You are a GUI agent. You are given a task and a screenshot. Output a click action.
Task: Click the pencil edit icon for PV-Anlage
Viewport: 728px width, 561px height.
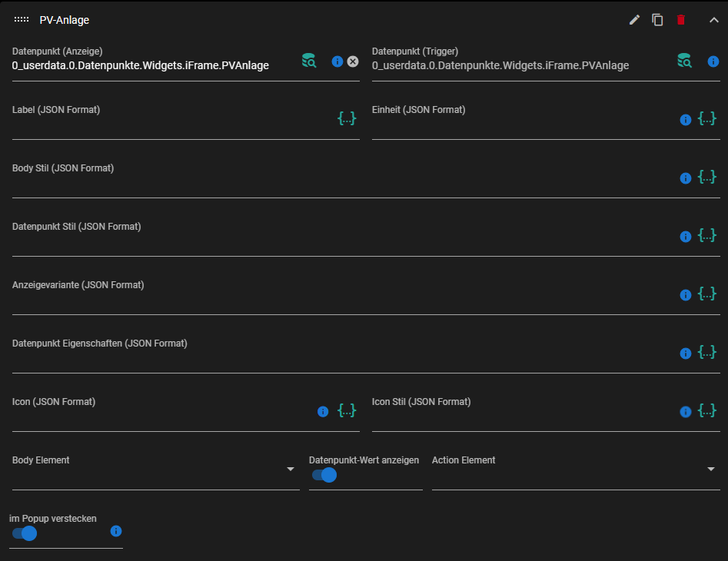pos(634,20)
